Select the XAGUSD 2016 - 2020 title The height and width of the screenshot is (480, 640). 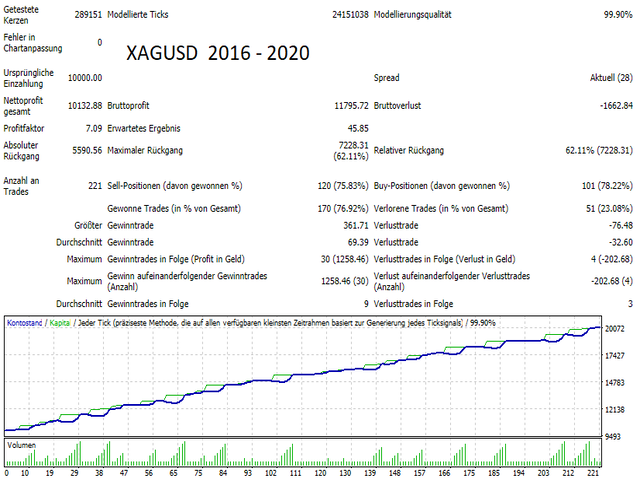click(x=218, y=53)
